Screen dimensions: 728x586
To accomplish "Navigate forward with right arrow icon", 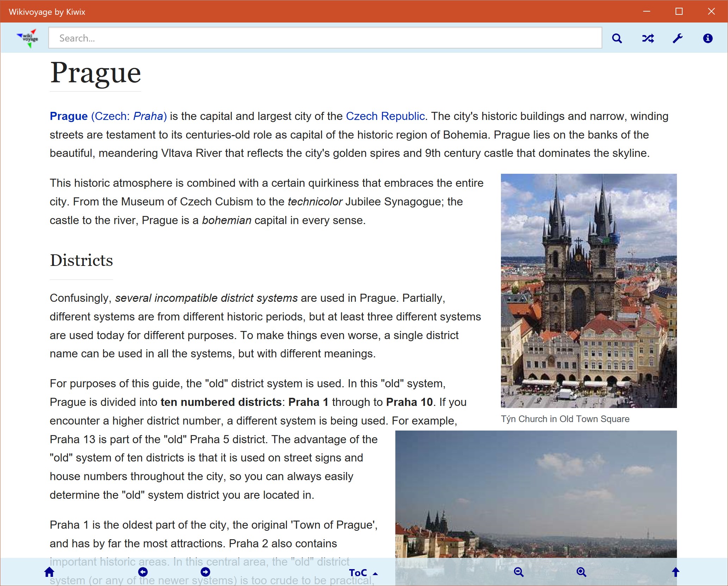I will click(x=205, y=572).
